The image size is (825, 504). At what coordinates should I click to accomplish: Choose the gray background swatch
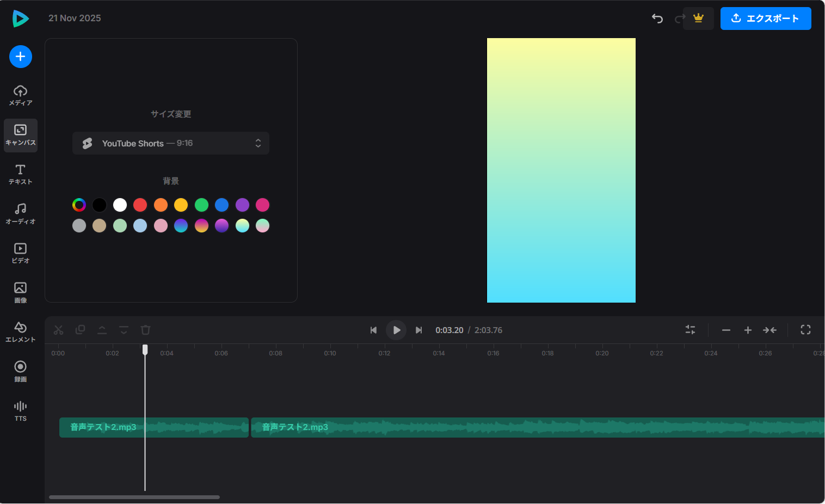pyautogui.click(x=79, y=225)
